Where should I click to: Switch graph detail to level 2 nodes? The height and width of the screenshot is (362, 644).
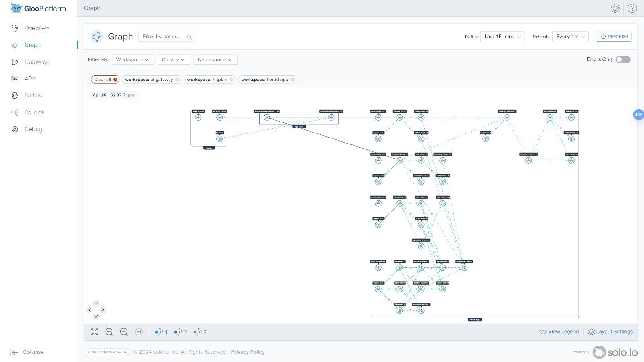(x=180, y=332)
